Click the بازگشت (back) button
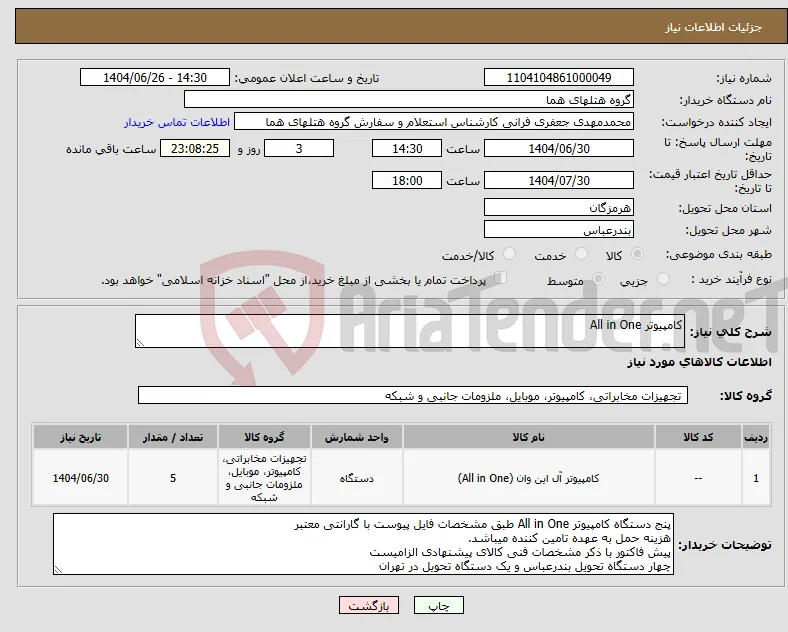The image size is (788, 632). [369, 606]
